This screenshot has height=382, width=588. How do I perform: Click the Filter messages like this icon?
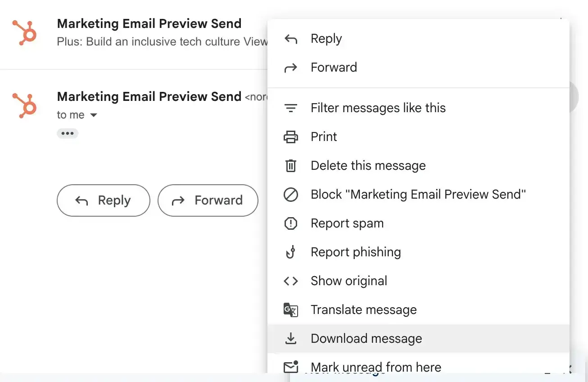coord(291,108)
